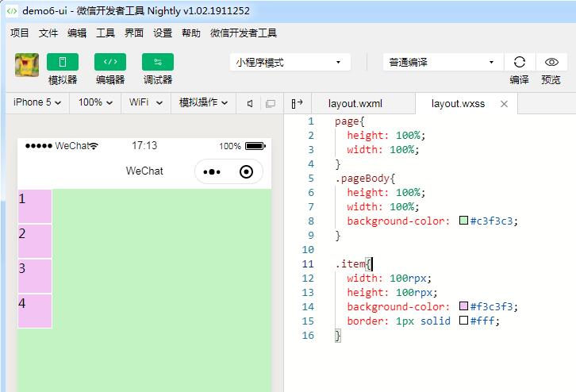Viewport: 576px width, 392px height.
Task: Click pink item 4 in simulator
Action: 35,311
